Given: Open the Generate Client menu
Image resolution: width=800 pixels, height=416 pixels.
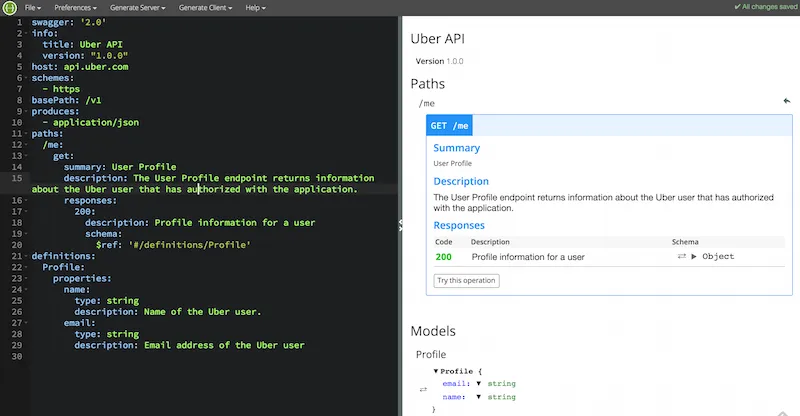Looking at the screenshot, I should click(x=205, y=8).
